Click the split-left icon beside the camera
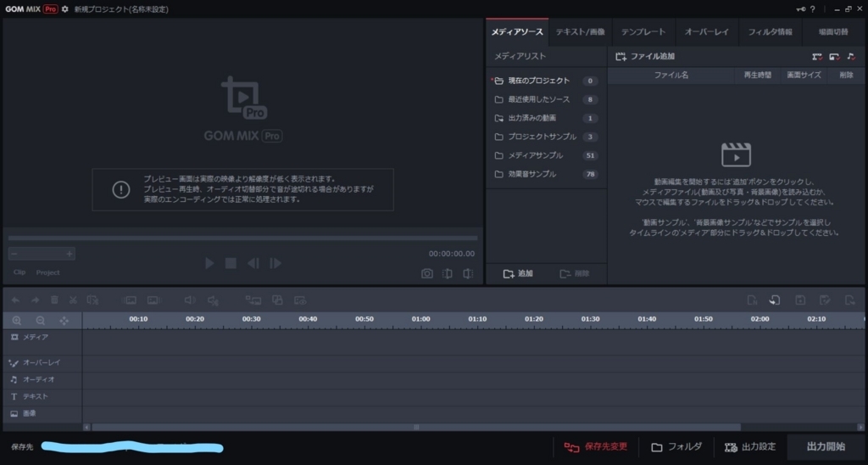The height and width of the screenshot is (465, 868). [x=448, y=273]
